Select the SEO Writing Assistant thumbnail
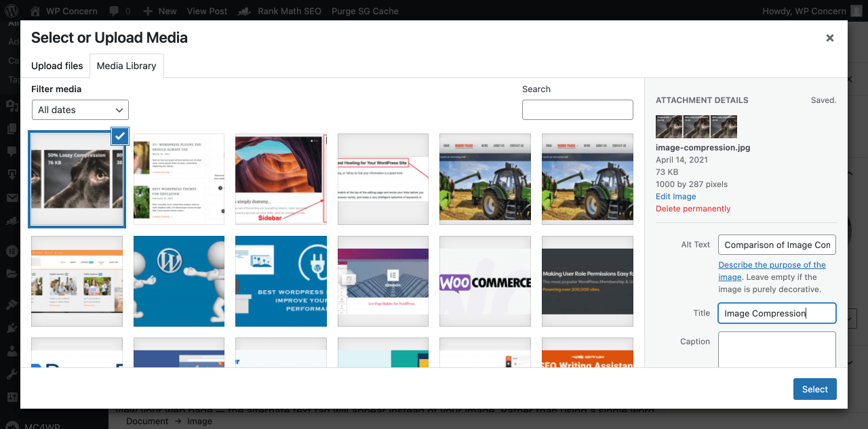The height and width of the screenshot is (429, 868). [x=587, y=352]
